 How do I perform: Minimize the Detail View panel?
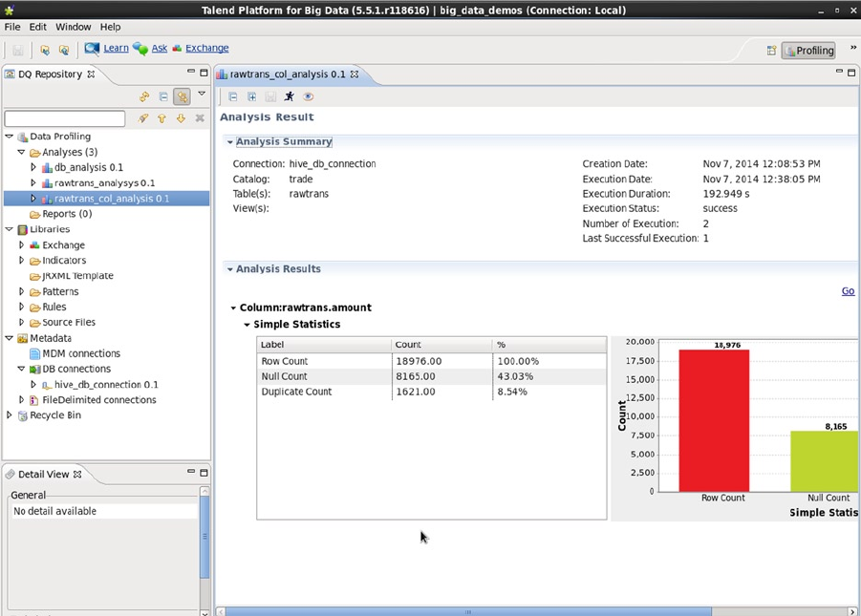click(191, 471)
